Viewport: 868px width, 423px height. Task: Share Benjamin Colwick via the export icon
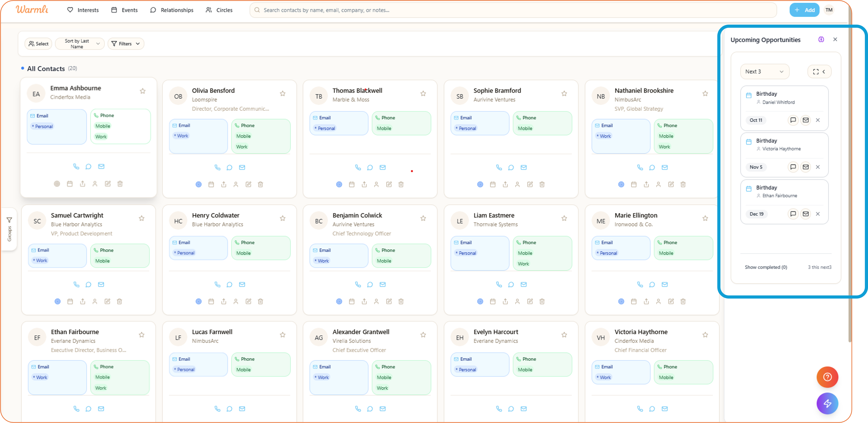click(364, 301)
